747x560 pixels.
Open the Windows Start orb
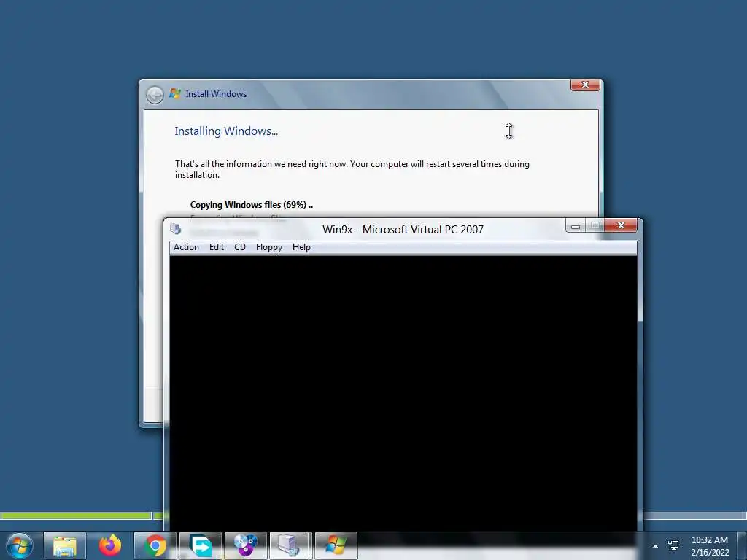pos(20,545)
